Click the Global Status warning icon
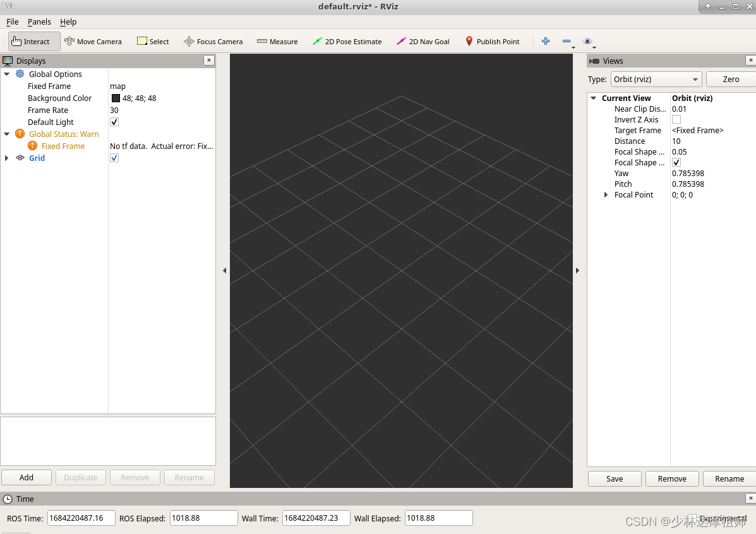The width and height of the screenshot is (756, 534). coord(20,134)
